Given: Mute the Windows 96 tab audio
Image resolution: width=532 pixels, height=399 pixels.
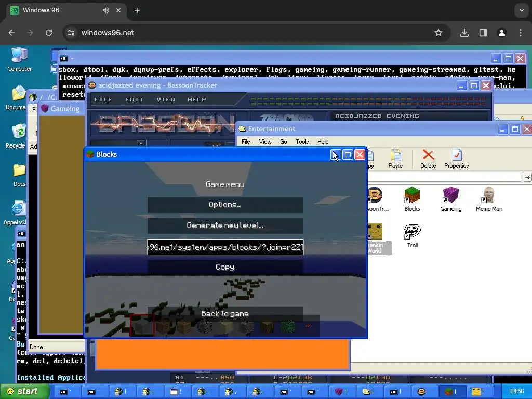Looking at the screenshot, I should pos(106,10).
